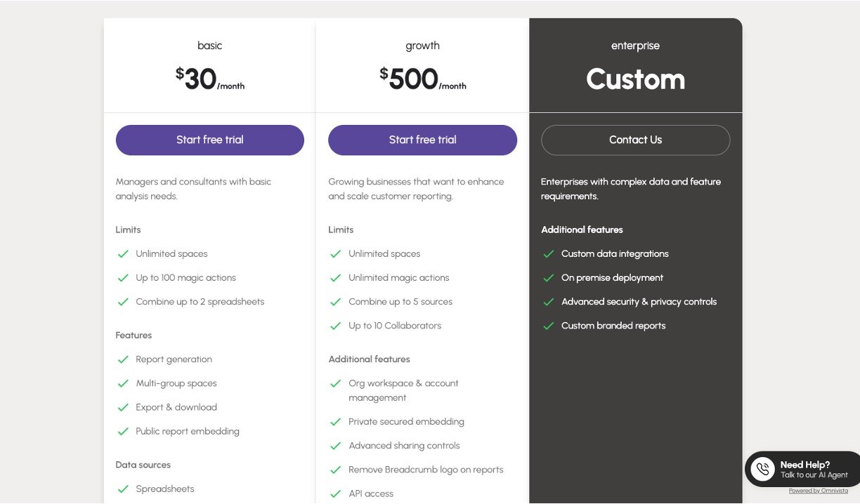Click checkmark icon beside Custom data integrations
This screenshot has height=504, width=860.
pyautogui.click(x=549, y=254)
